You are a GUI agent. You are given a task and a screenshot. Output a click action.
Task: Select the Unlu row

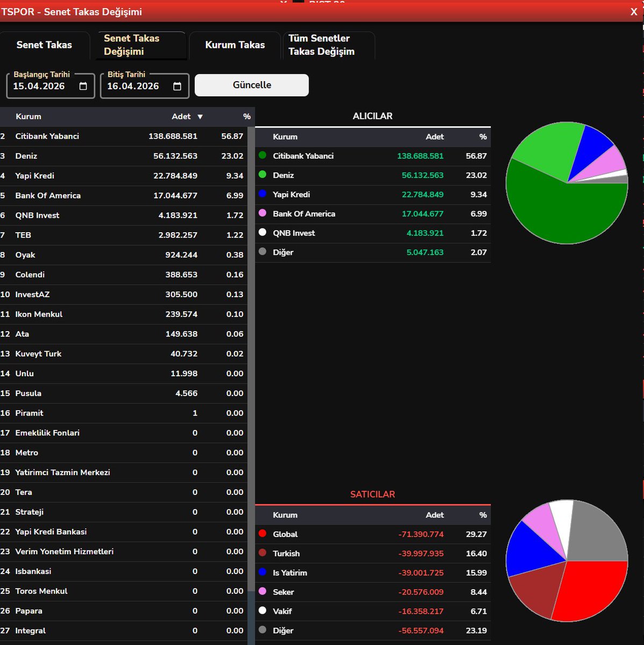pyautogui.click(x=124, y=374)
